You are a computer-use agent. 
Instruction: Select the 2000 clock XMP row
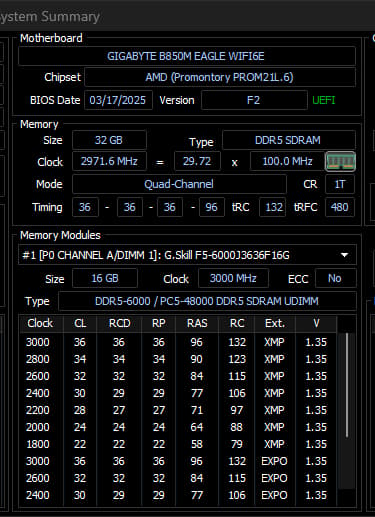178,427
